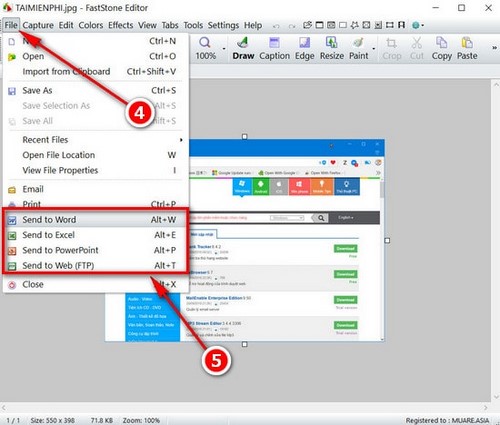Click the Capture Active Window icon
This screenshot has width=500, height=425.
[319, 25]
